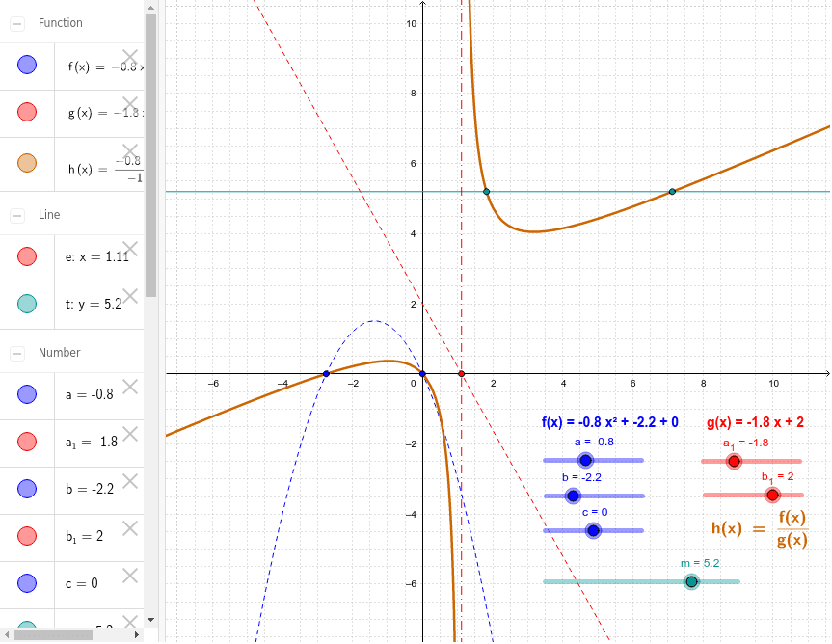Image resolution: width=832 pixels, height=644 pixels.
Task: Click the blue circle icon beside c = 0
Action: (x=27, y=583)
